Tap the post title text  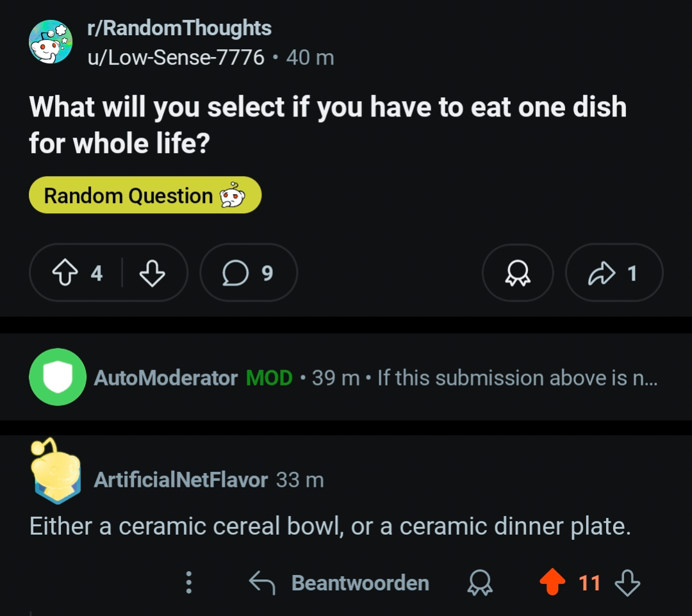point(327,124)
